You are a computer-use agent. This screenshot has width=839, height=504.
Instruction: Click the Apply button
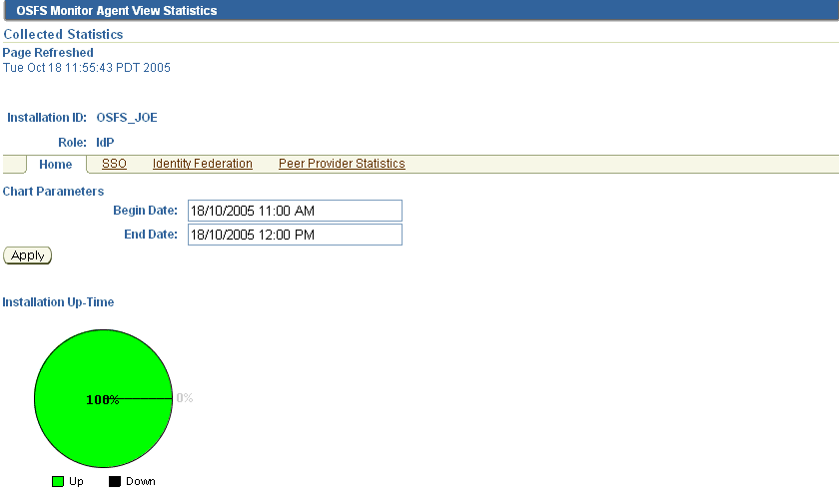coord(27,255)
